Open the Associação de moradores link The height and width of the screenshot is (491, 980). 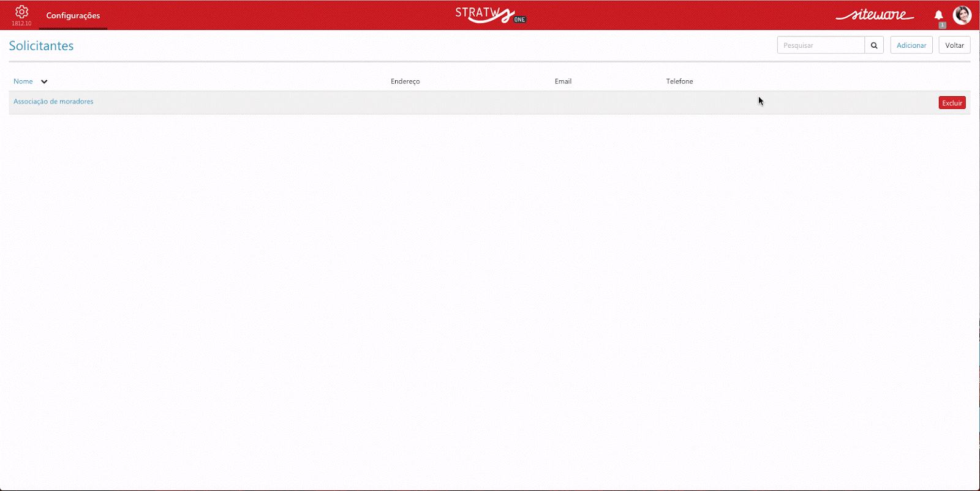(53, 102)
